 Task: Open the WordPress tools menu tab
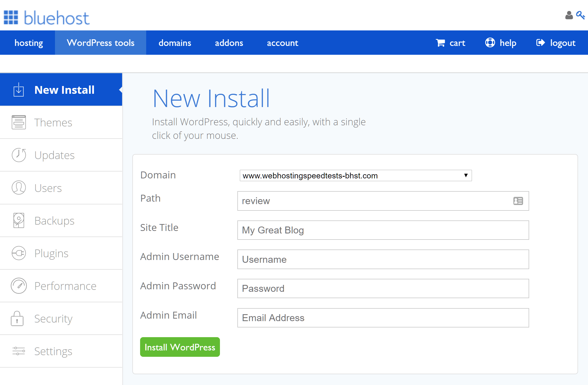(100, 42)
